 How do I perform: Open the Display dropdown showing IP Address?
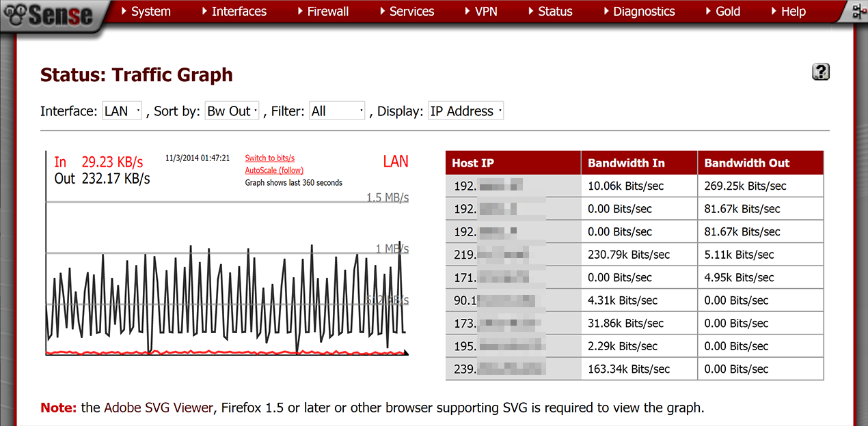click(x=465, y=111)
